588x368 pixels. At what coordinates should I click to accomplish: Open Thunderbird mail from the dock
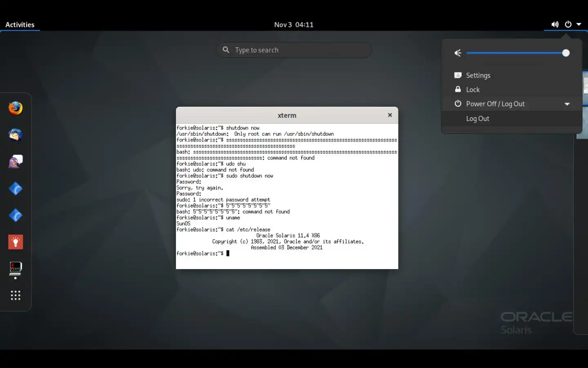point(16,135)
